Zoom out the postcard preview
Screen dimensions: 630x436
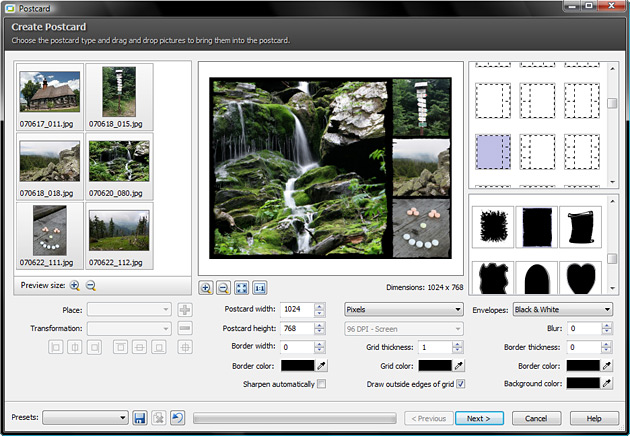click(x=223, y=288)
